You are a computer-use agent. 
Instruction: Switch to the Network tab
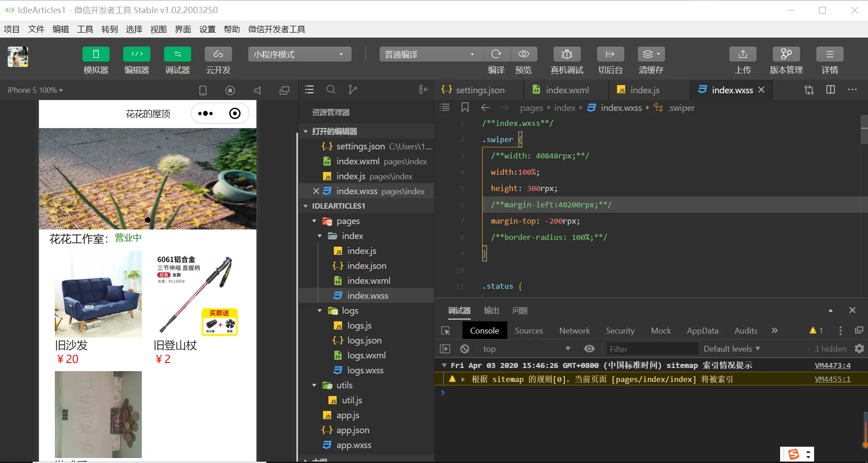[574, 331]
